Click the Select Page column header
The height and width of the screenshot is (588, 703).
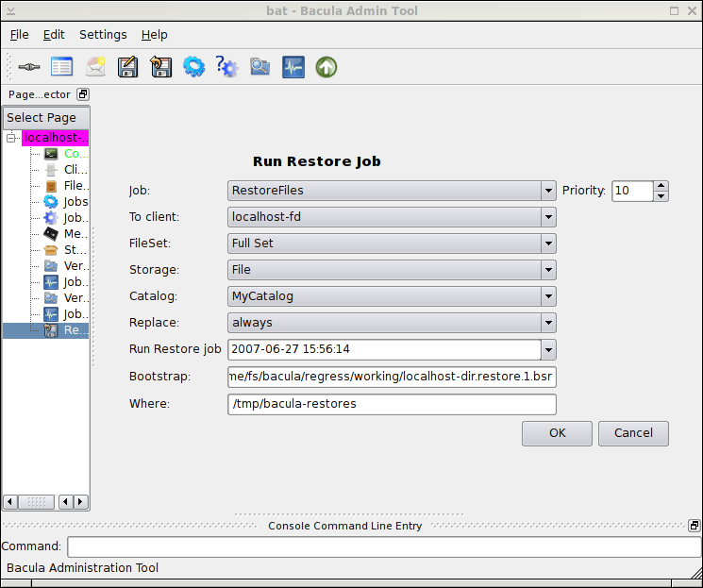46,118
